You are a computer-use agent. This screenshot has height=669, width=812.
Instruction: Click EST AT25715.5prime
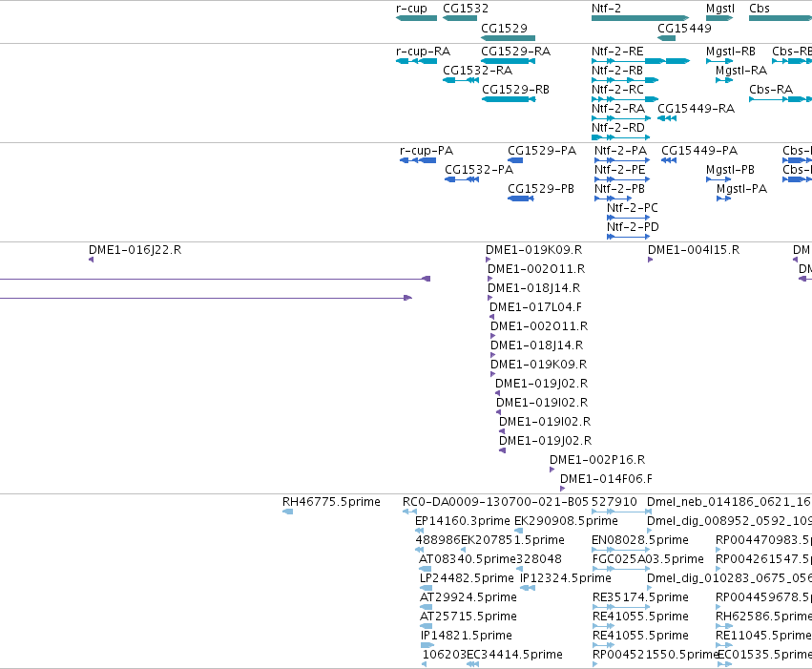coord(468,617)
